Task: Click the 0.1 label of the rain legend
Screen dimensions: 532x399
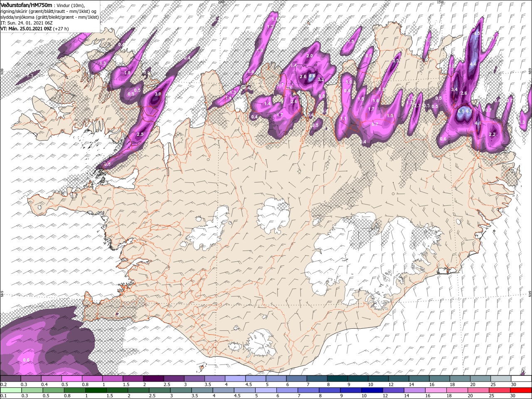Action: click(3, 396)
